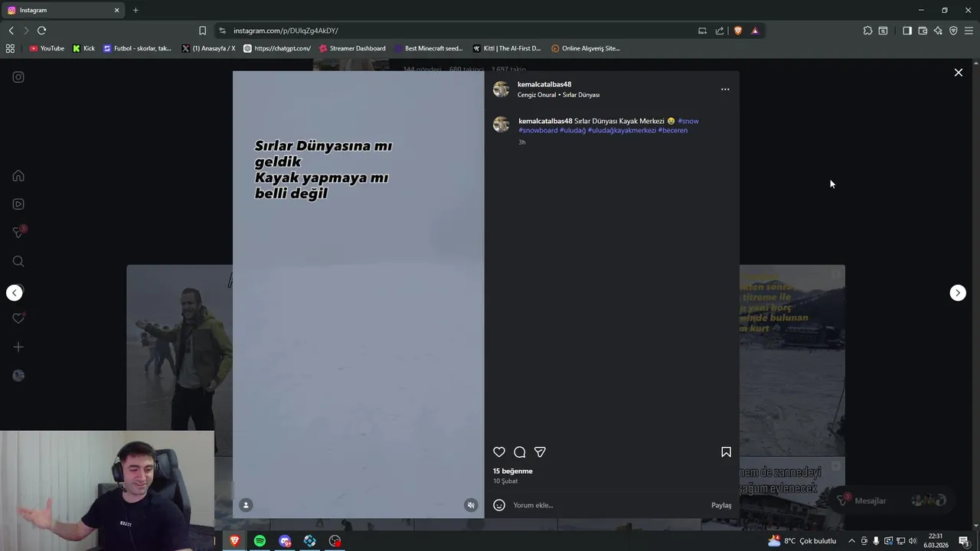This screenshot has height=551, width=980.
Task: Open kemalcatalbas48 username in post header
Action: 544,84
